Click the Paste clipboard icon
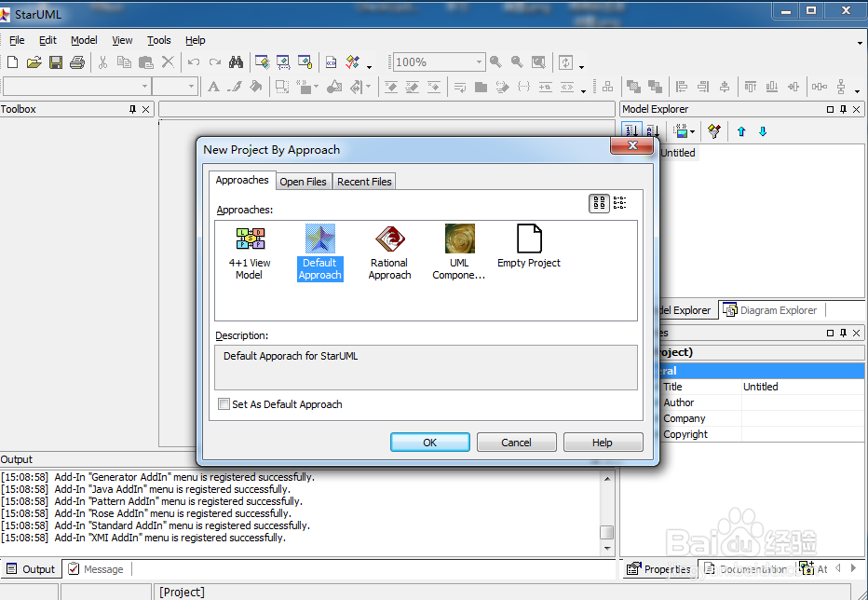The width and height of the screenshot is (868, 600). coord(146,62)
